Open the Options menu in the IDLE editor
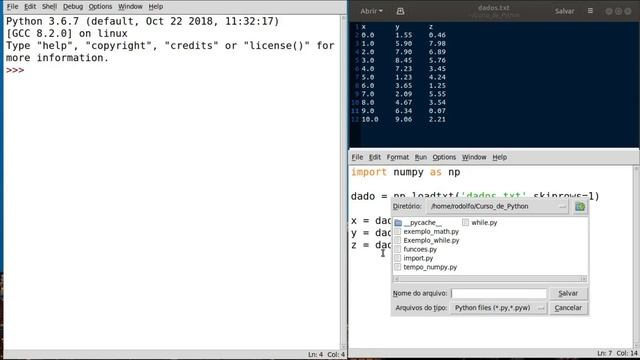Screen dimensions: 640x360 click(x=444, y=157)
